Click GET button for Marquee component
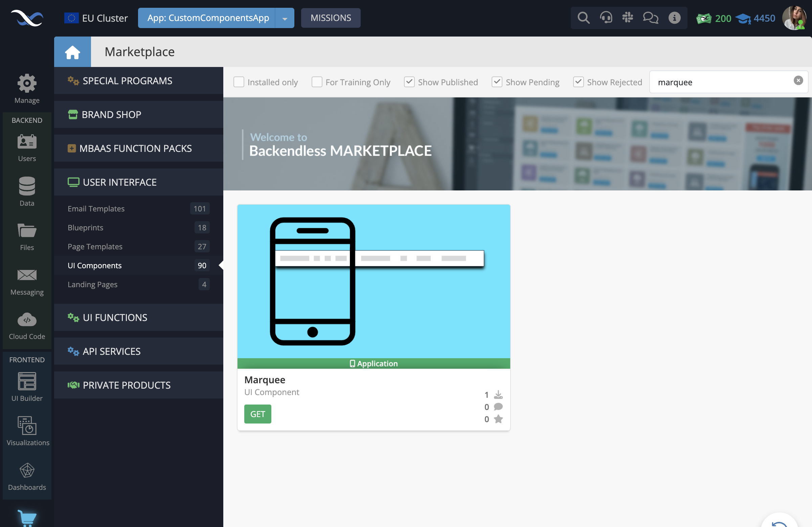 [257, 414]
